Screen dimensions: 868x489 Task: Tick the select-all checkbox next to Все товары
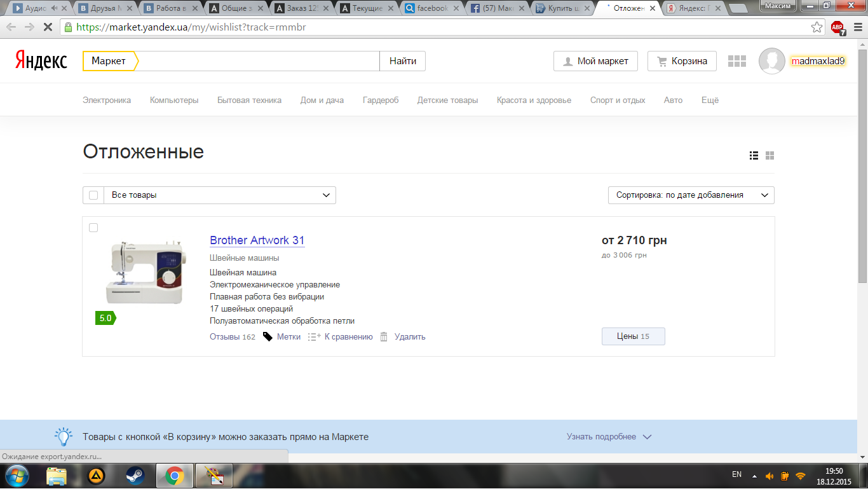(x=93, y=195)
